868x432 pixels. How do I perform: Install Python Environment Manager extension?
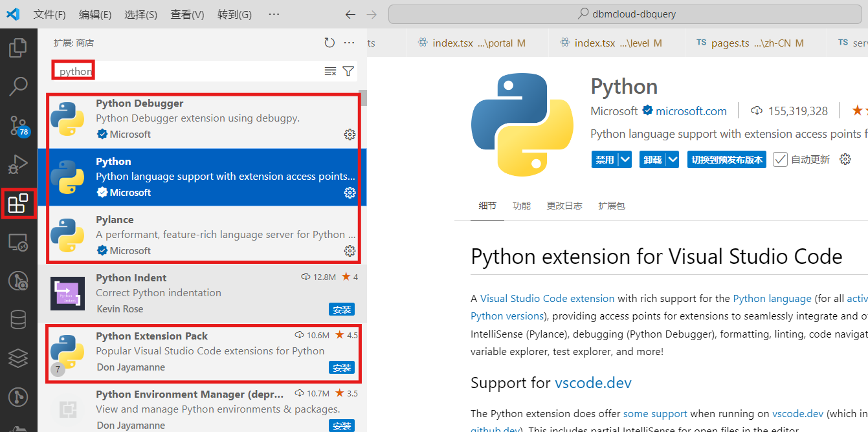click(341, 426)
